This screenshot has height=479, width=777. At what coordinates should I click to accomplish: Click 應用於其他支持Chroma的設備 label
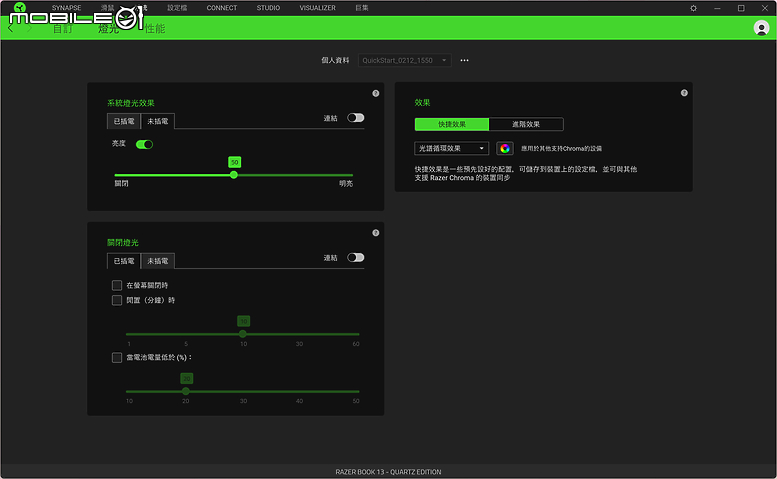[561, 149]
